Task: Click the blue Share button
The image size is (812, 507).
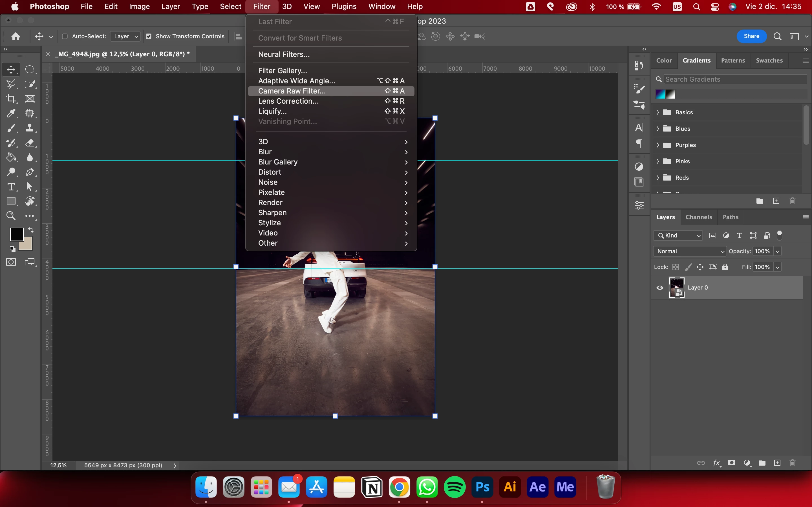Action: pyautogui.click(x=751, y=36)
